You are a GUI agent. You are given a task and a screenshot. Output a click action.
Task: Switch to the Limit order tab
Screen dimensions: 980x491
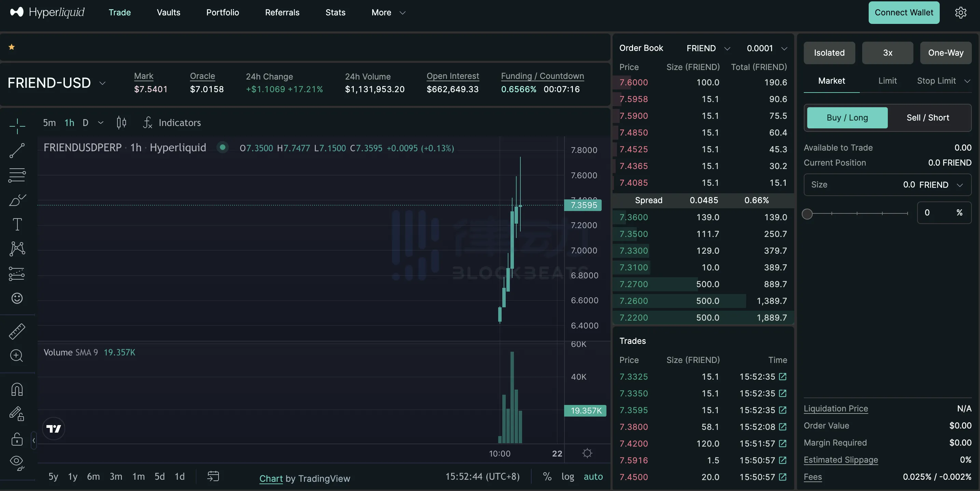pyautogui.click(x=887, y=81)
